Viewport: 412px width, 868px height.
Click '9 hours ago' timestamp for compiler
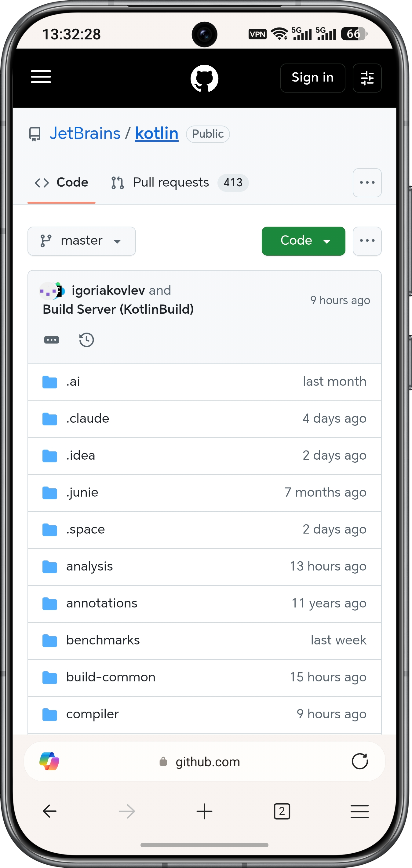click(331, 715)
